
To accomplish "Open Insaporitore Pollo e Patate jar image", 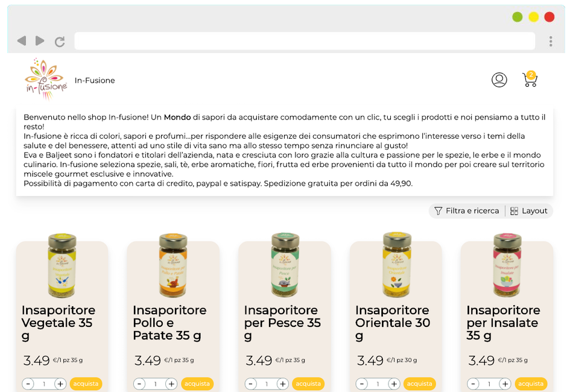I will [x=173, y=265].
